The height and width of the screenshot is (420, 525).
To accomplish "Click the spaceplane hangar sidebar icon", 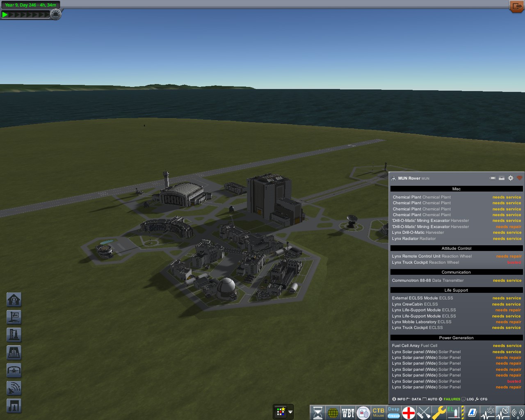I will point(14,370).
